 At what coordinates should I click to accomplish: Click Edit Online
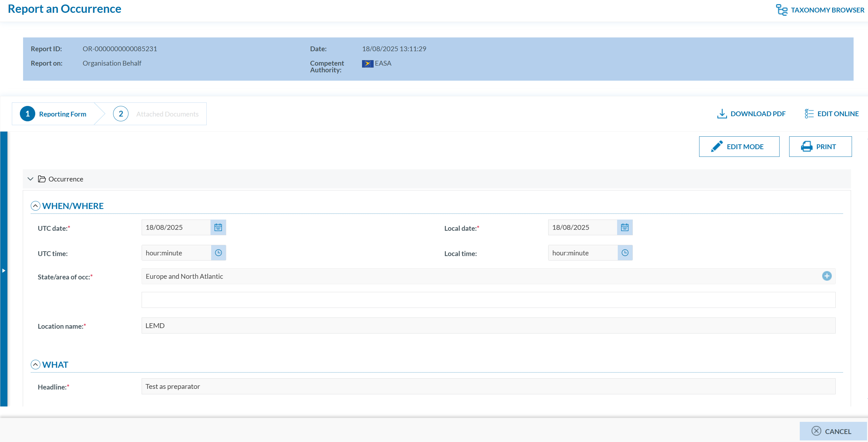point(831,114)
